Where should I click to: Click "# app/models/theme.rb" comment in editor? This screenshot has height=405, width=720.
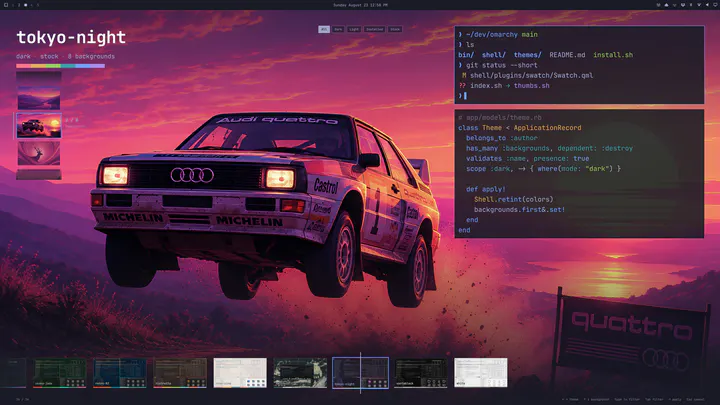coord(500,118)
